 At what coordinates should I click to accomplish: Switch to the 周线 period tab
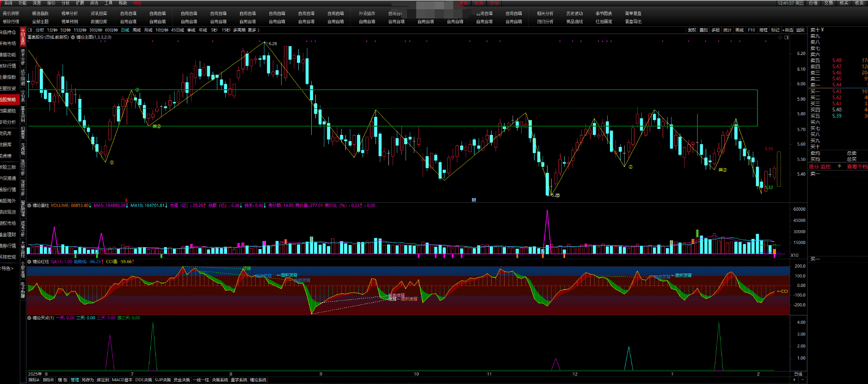tap(137, 30)
